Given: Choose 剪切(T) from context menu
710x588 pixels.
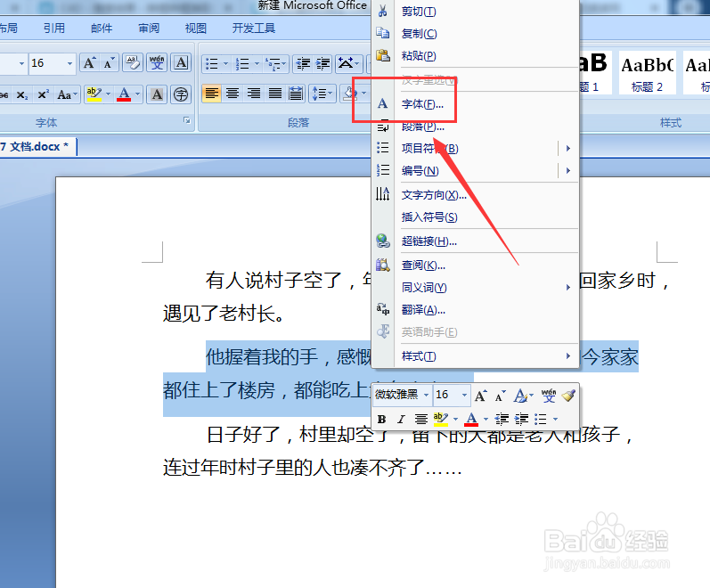Looking at the screenshot, I should coord(476,12).
